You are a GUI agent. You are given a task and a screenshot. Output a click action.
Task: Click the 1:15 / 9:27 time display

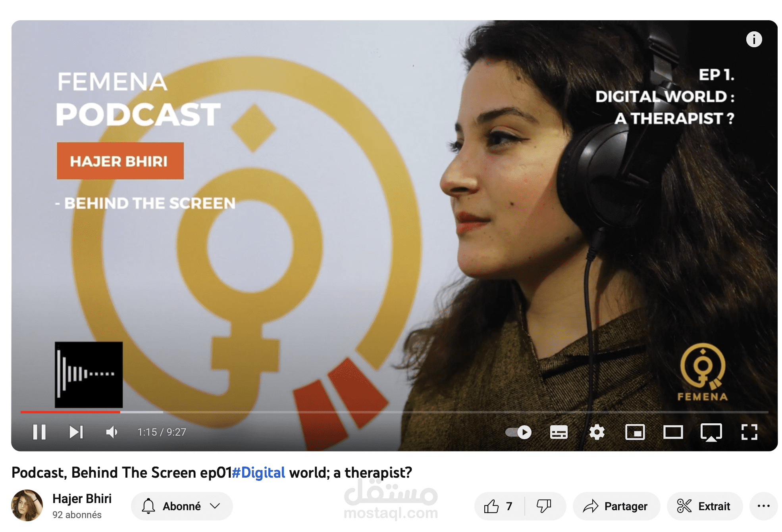(162, 432)
